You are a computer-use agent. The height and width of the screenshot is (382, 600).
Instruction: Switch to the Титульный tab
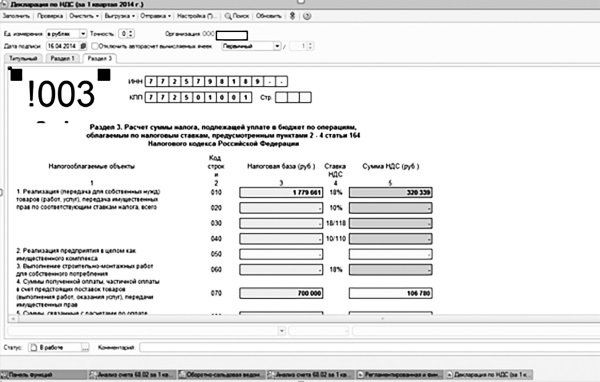coord(23,59)
